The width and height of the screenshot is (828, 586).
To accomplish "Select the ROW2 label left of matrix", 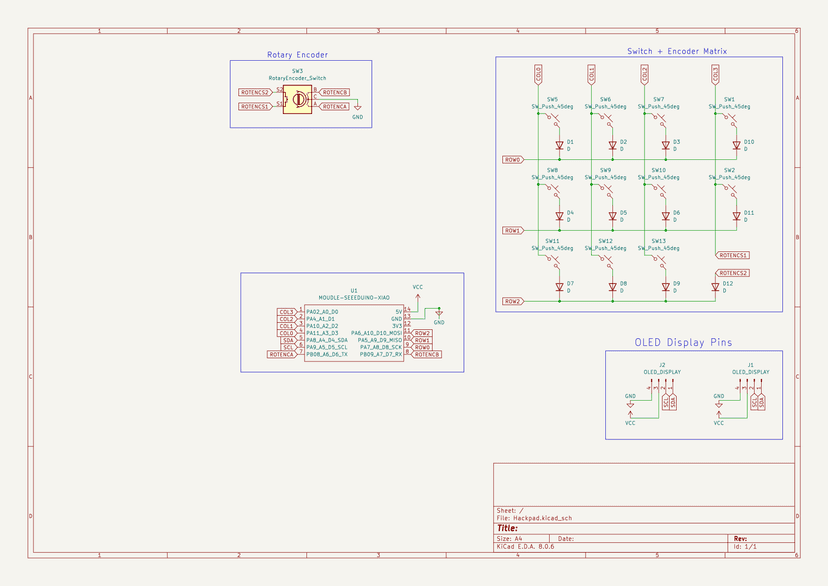I will (512, 301).
